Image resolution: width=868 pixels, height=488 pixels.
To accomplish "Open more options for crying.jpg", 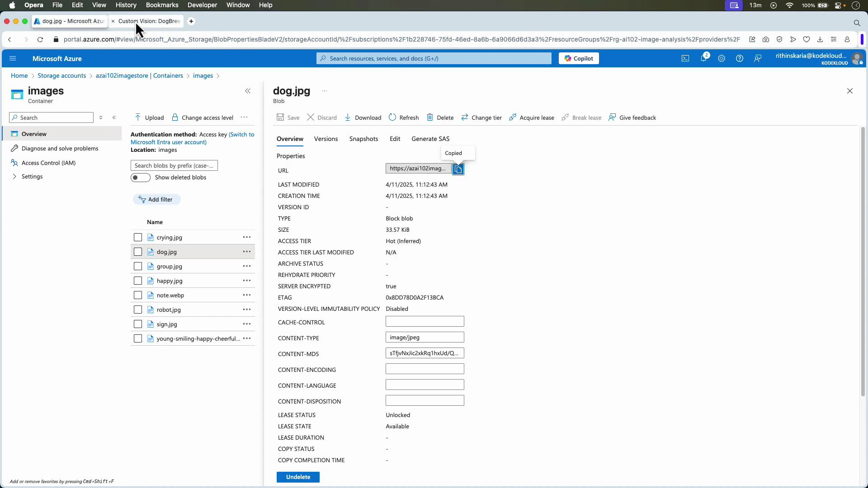I will coord(247,237).
